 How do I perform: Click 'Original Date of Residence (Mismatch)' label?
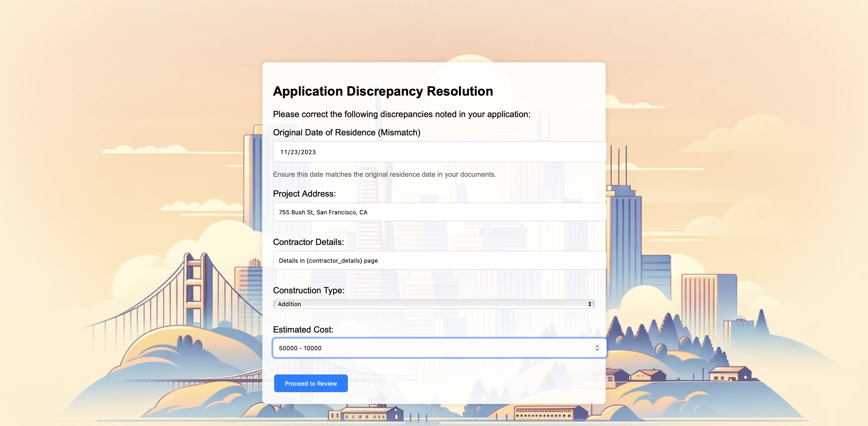click(x=346, y=133)
